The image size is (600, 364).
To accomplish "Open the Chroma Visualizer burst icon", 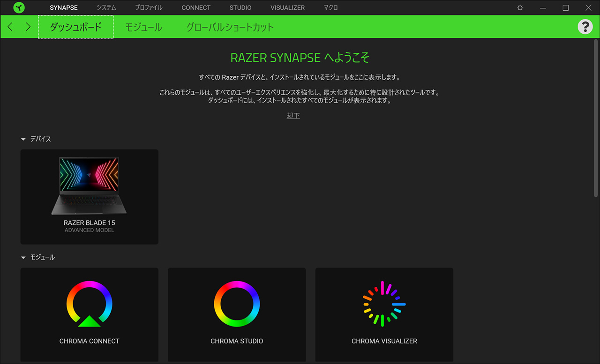I will point(384,304).
